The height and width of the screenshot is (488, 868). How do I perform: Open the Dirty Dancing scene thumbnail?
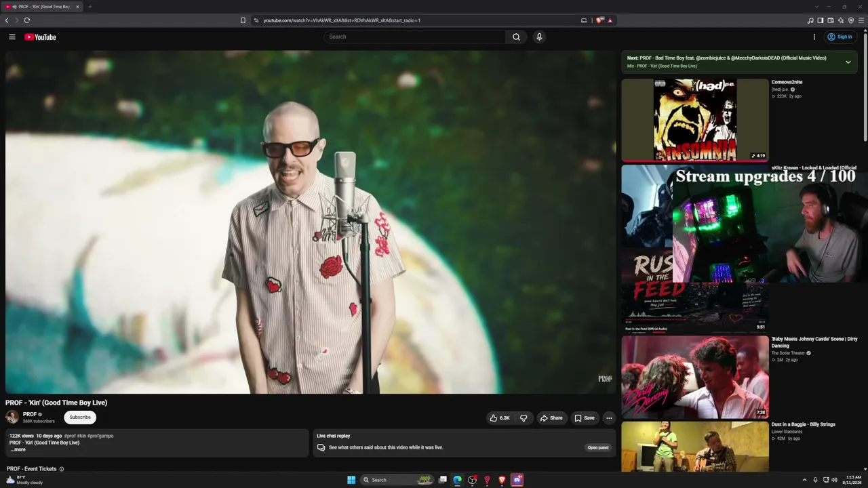[x=695, y=377]
